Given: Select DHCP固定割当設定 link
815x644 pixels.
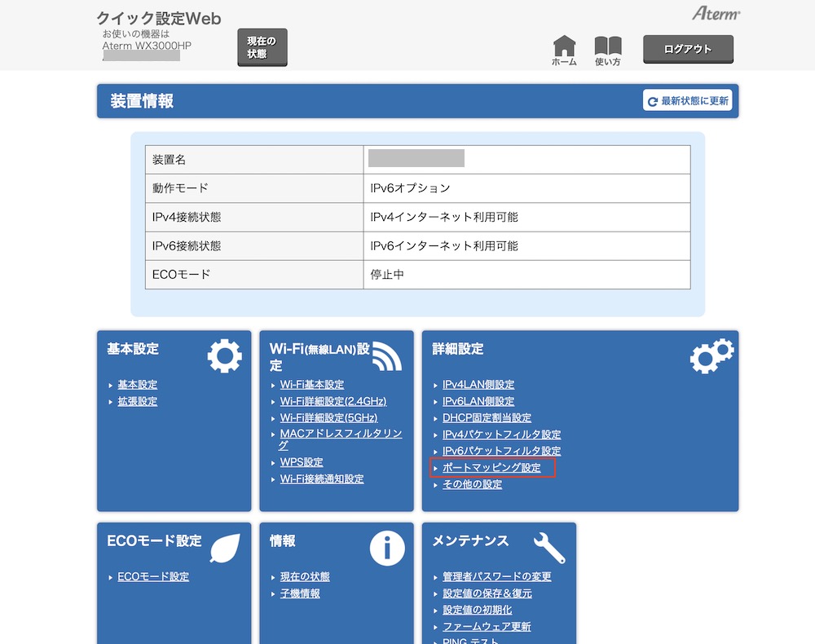Looking at the screenshot, I should point(487,417).
